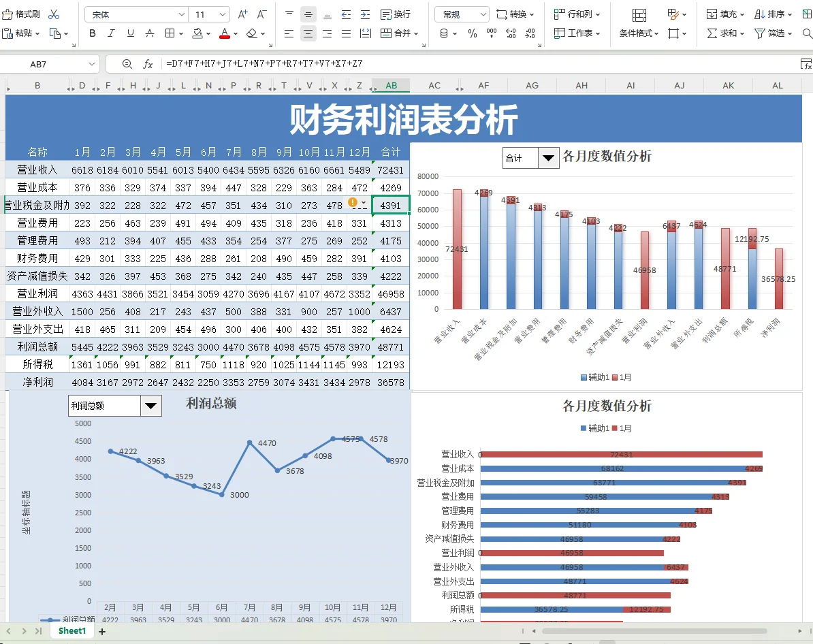Apply the fill color bucket
Viewport: 813px width, 644px height.
click(x=197, y=33)
